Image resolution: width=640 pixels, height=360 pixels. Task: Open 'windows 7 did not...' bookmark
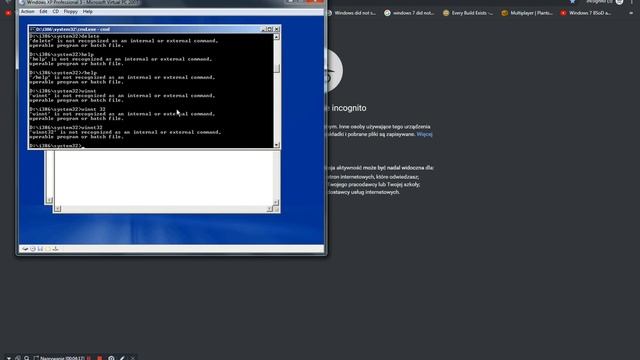coord(409,13)
